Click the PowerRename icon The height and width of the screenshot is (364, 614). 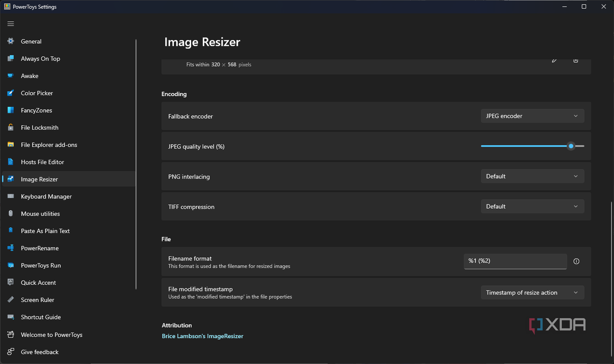pos(11,248)
